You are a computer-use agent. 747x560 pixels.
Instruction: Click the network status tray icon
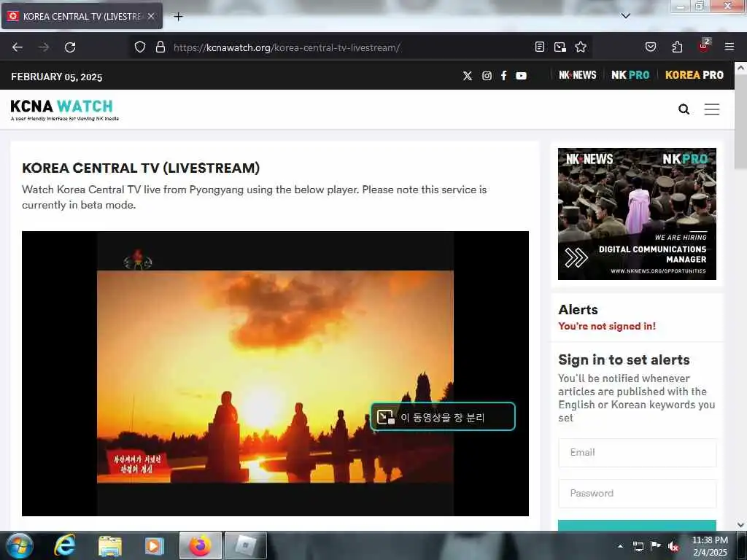click(638, 546)
